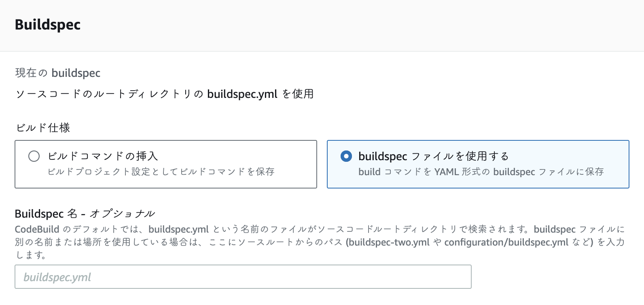The height and width of the screenshot is (305, 644).
Task: Select buildspec ファイルを使用する radio option
Action: [346, 156]
